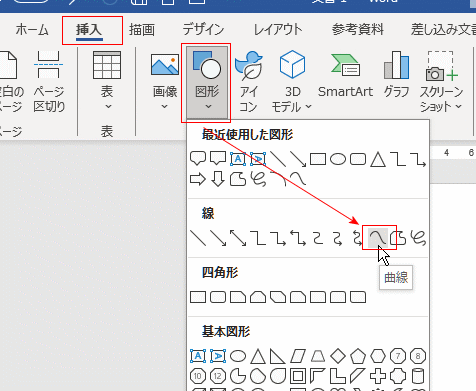Viewport: 476px width, 391px height.
Task: Choose the double-headed arrow line shape
Action: [x=238, y=238]
